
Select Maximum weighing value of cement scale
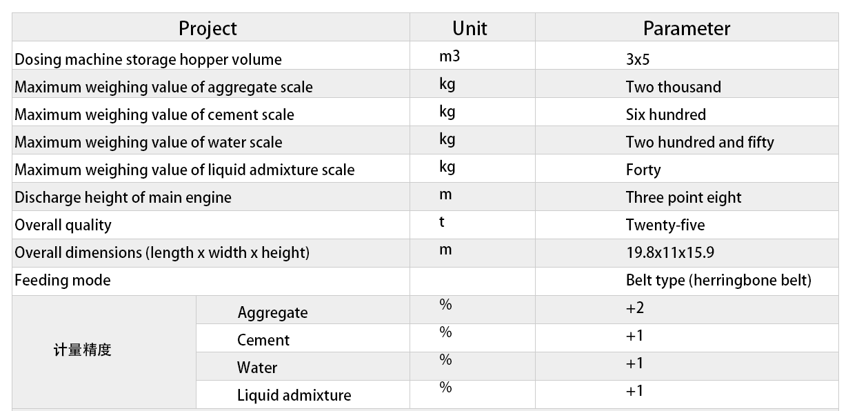(x=154, y=114)
